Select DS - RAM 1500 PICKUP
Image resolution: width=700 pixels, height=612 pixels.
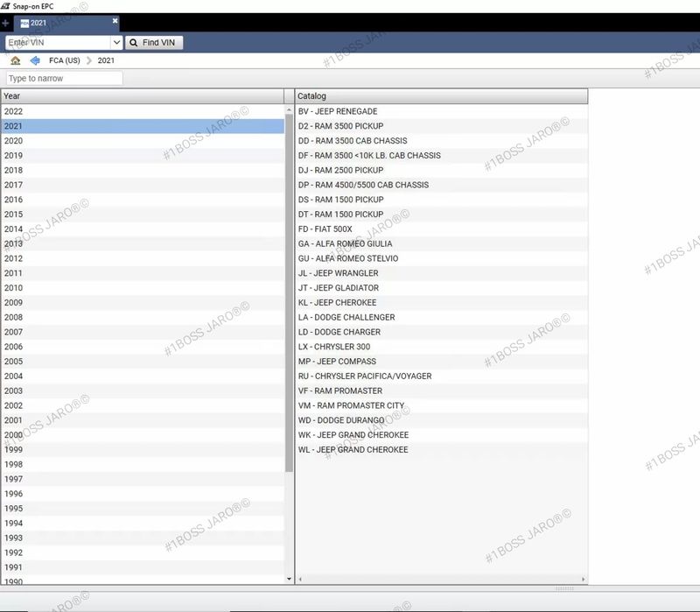pos(441,200)
